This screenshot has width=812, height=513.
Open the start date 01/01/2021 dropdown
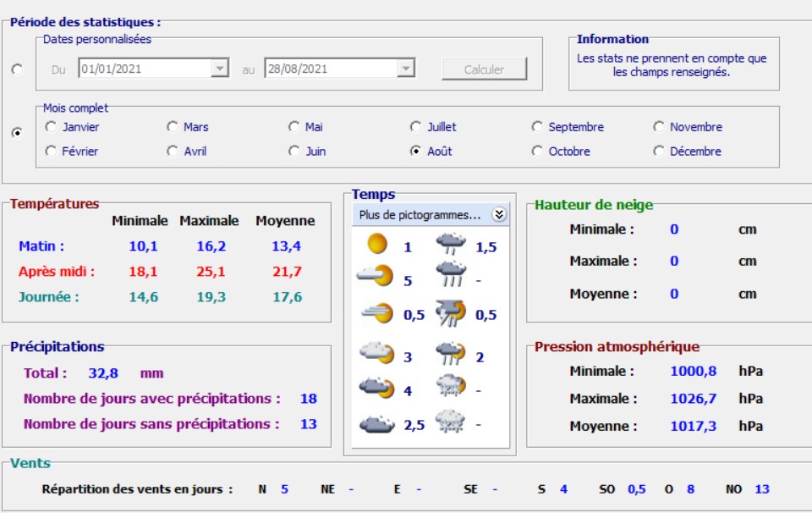(220, 69)
